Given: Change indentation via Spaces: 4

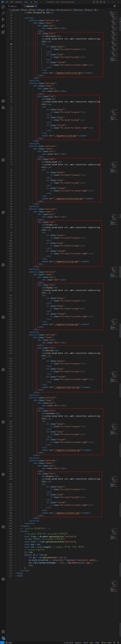Looking at the screenshot, I should [78, 642].
